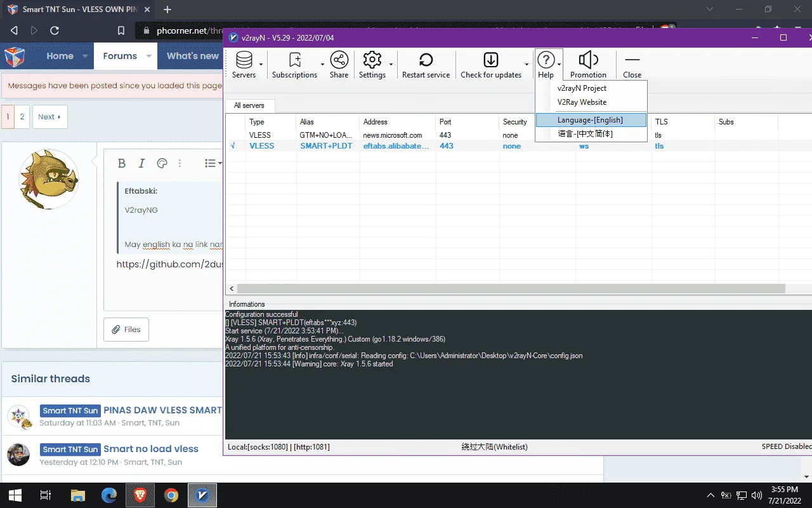Click the left arrow of horizontal scrollbar
Screen dimensions: 812x508
(x=232, y=289)
